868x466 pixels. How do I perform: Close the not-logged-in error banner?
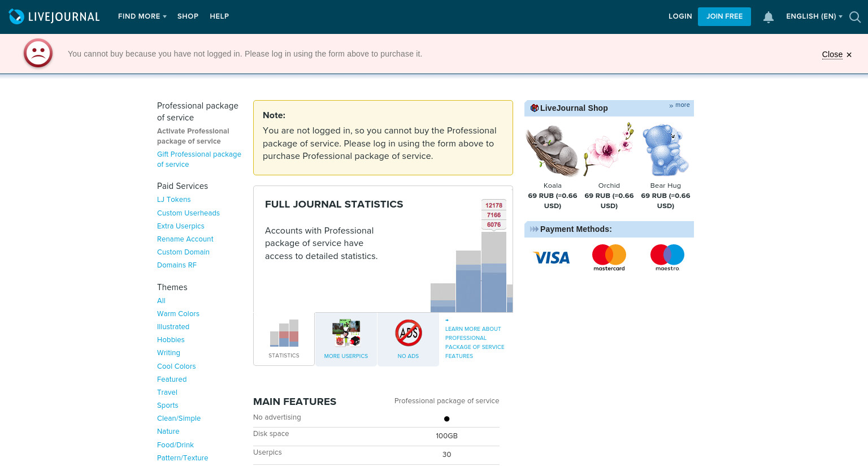[x=837, y=54]
